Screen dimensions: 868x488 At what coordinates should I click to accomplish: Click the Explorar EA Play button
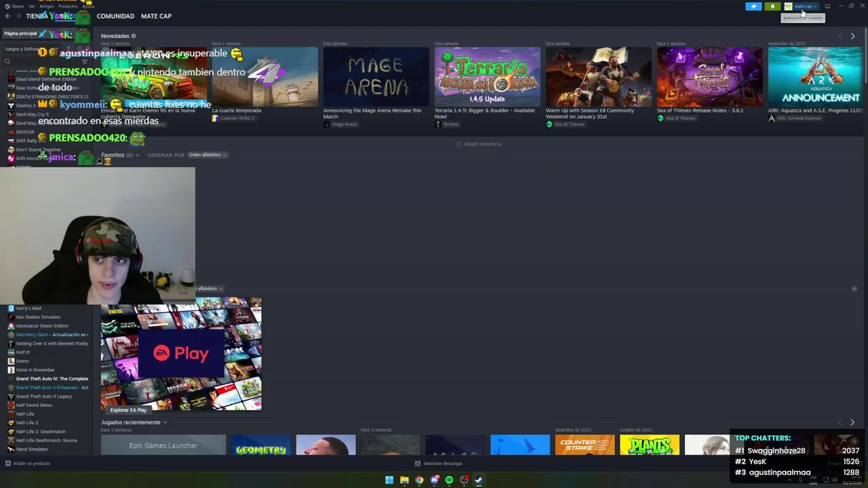tap(128, 410)
